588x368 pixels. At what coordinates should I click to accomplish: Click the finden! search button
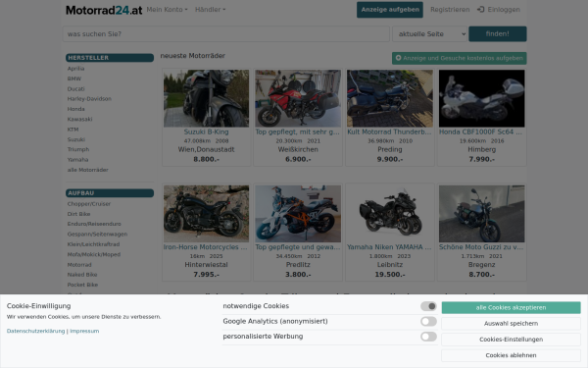498,33
